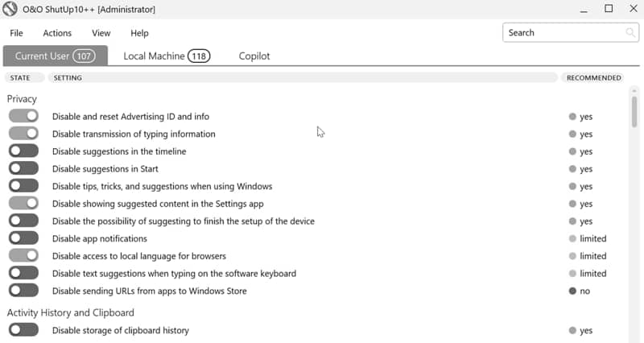The image size is (644, 343).
Task: Toggle Disable access to local language for browsers
Action: [x=23, y=256]
